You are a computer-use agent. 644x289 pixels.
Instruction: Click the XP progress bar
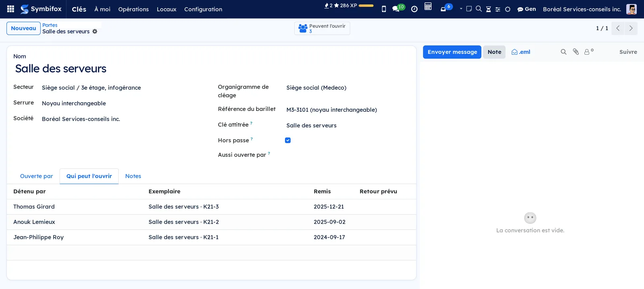pyautogui.click(x=366, y=6)
